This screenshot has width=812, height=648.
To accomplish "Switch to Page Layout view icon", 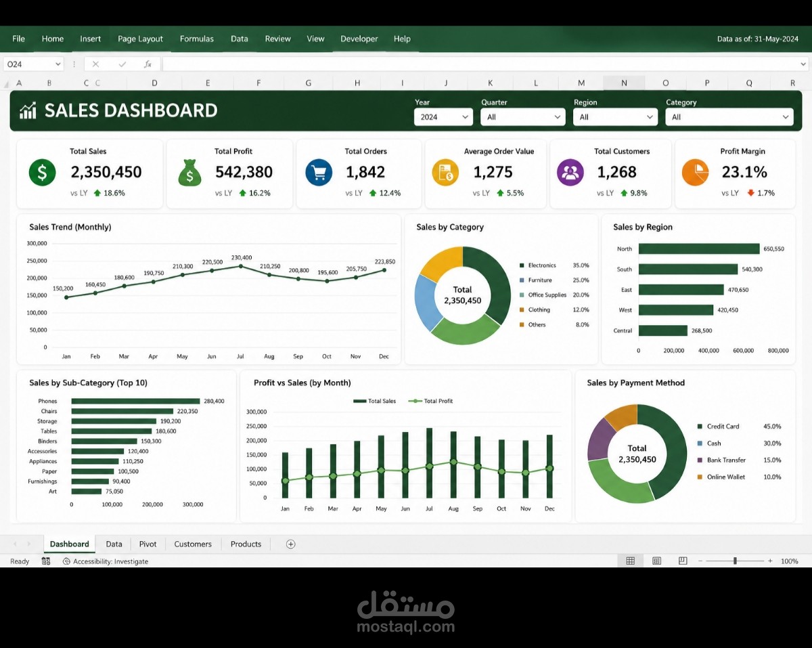I will 656,561.
